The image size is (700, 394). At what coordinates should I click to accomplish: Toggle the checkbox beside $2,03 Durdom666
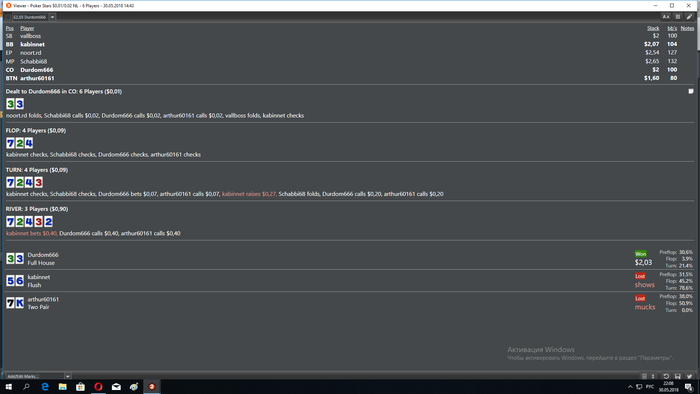click(x=8, y=17)
